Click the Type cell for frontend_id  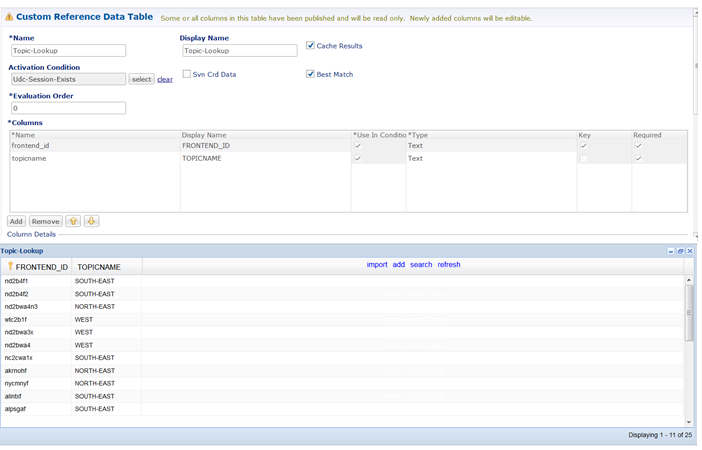click(x=491, y=146)
